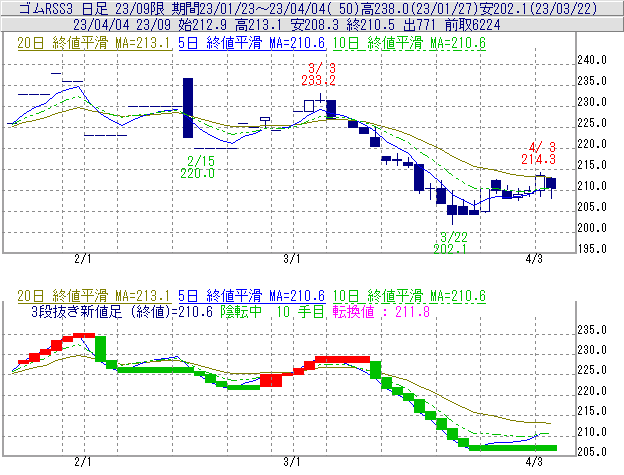This screenshot has width=624, height=475.
Task: Click the header high value '高238.0(23/01/27)'
Action: [419, 8]
